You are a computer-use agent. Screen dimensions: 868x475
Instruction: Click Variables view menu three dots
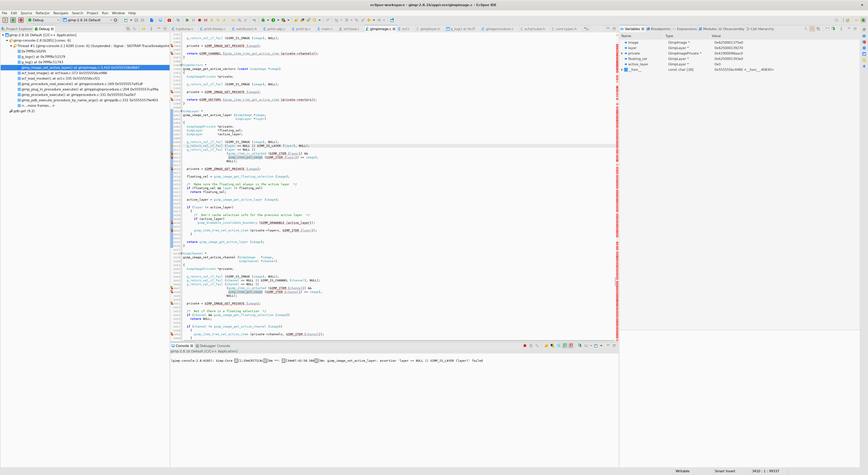coord(841,29)
